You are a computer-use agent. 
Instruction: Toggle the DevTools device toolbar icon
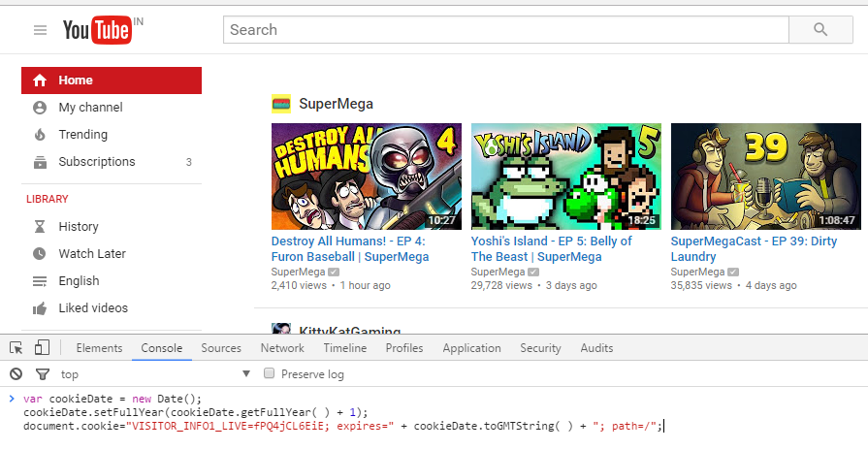pyautogui.click(x=42, y=347)
